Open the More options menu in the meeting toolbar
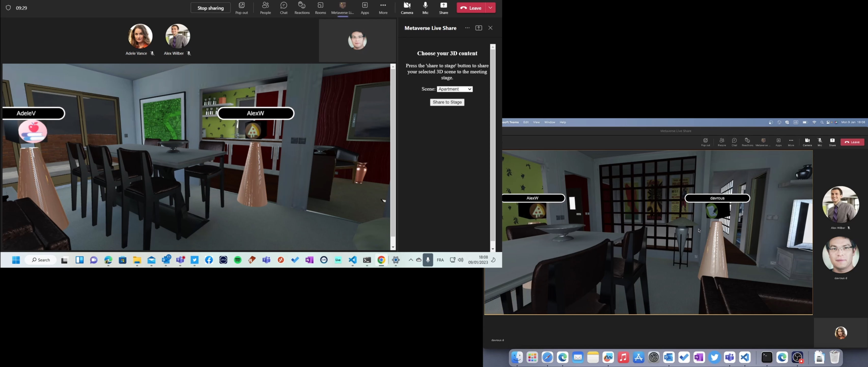Screen dimensions: 868x367 point(383,7)
